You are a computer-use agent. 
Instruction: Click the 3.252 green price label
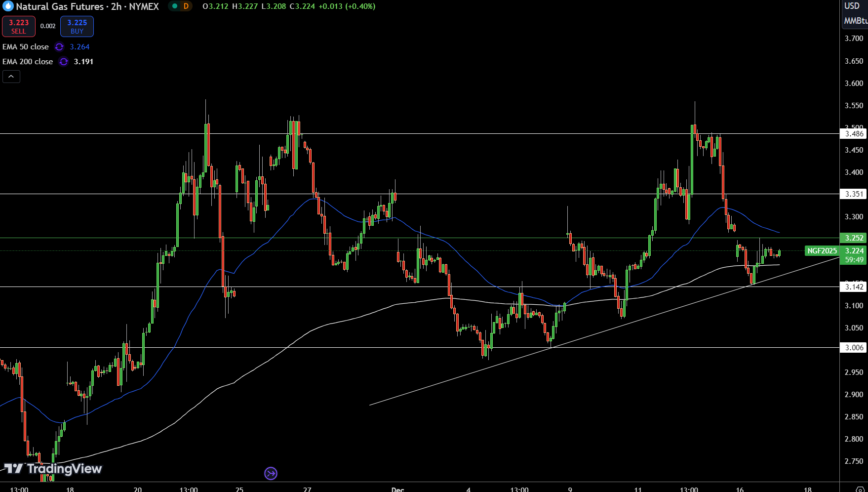point(853,238)
